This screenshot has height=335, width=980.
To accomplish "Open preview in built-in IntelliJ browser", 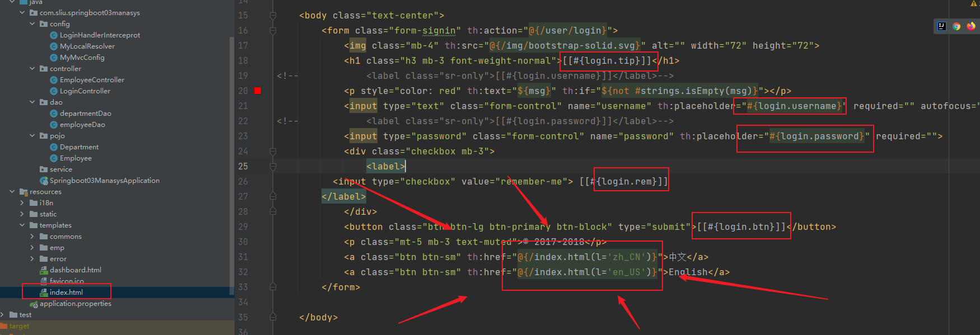I will [x=942, y=26].
